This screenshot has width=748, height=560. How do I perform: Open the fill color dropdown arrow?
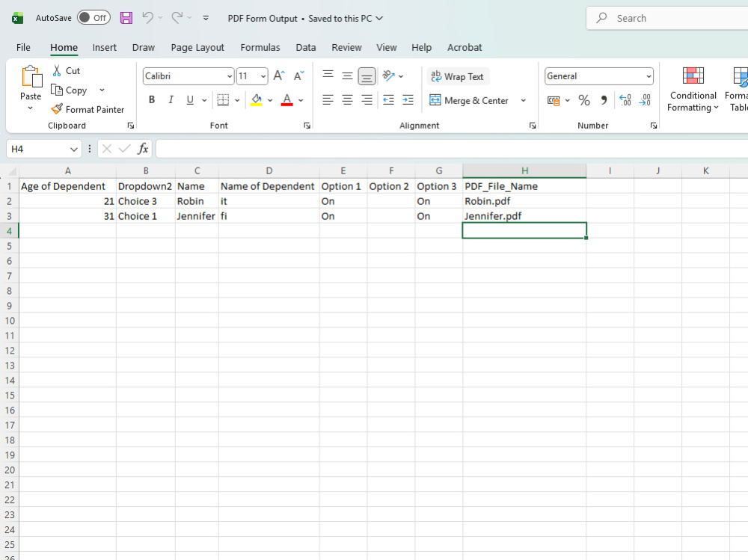click(270, 100)
